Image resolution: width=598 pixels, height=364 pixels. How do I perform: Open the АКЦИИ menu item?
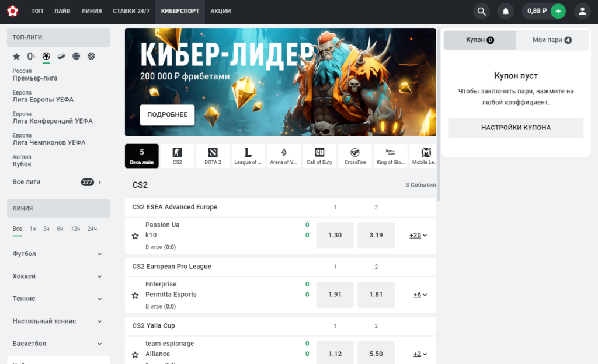point(220,11)
